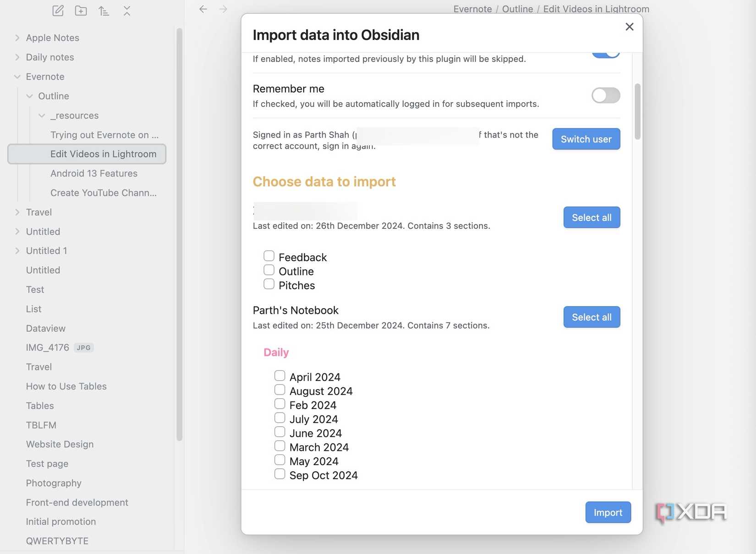This screenshot has width=756, height=554.
Task: Select all sections in Parth's Notebook
Action: pyautogui.click(x=592, y=317)
